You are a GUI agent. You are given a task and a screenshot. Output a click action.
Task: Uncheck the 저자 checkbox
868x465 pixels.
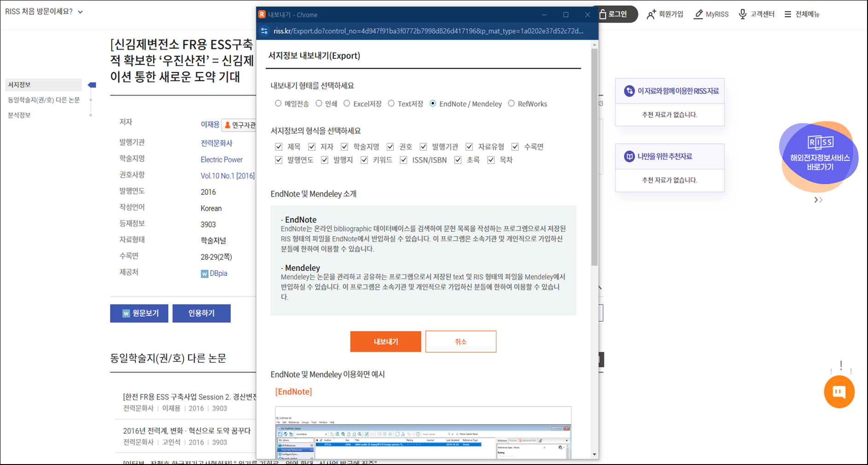coord(312,146)
